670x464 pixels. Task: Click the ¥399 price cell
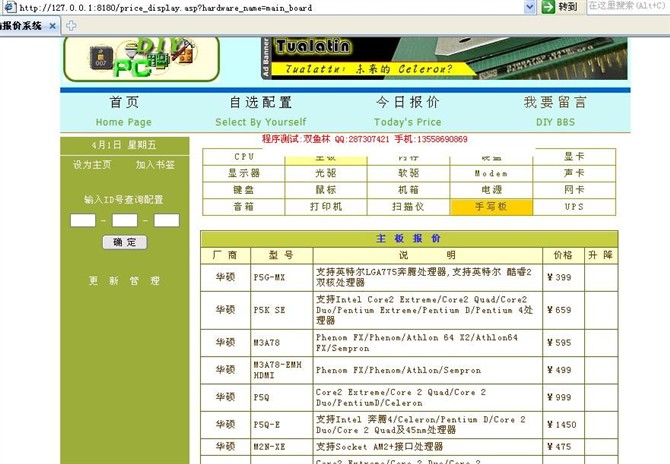click(x=563, y=278)
